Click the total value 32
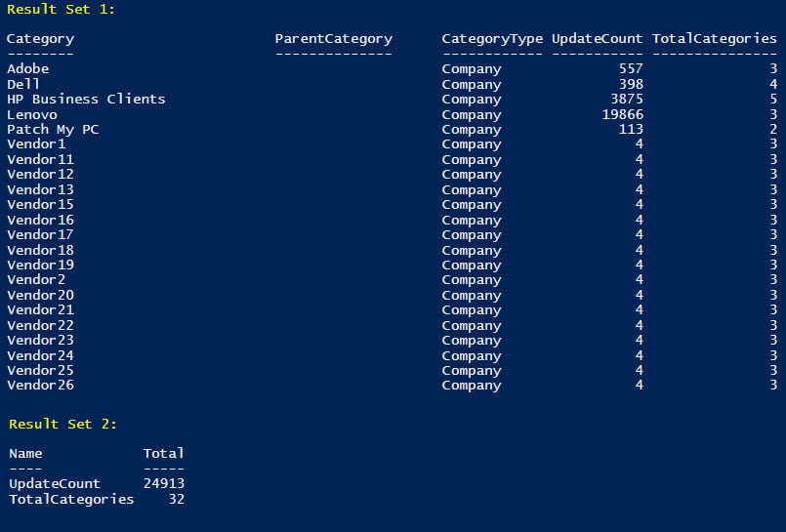Viewport: 786px width, 532px height. coord(177,499)
